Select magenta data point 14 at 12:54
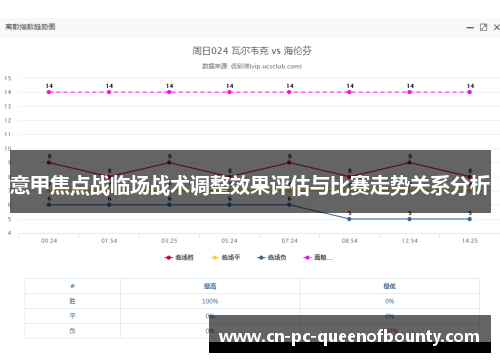The height and width of the screenshot is (362, 500). [x=409, y=92]
